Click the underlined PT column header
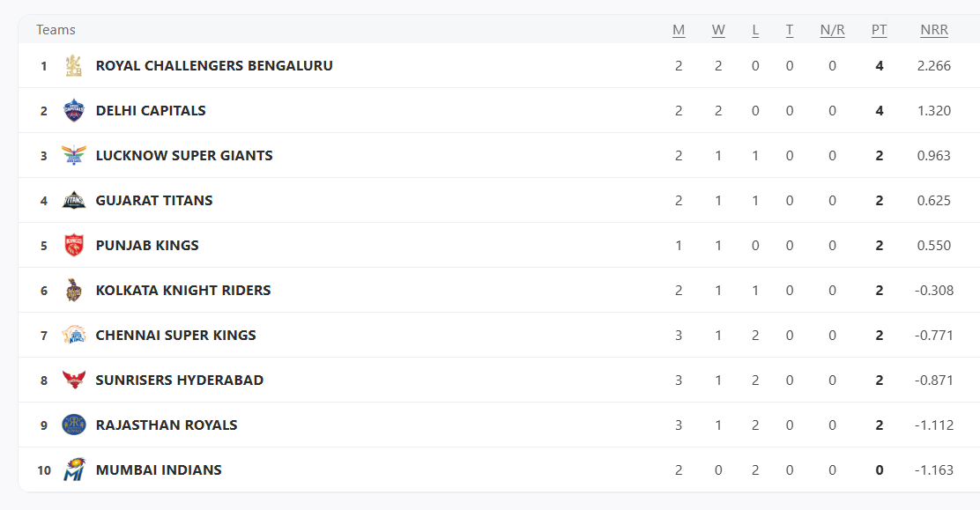The width and height of the screenshot is (980, 510). click(x=879, y=30)
